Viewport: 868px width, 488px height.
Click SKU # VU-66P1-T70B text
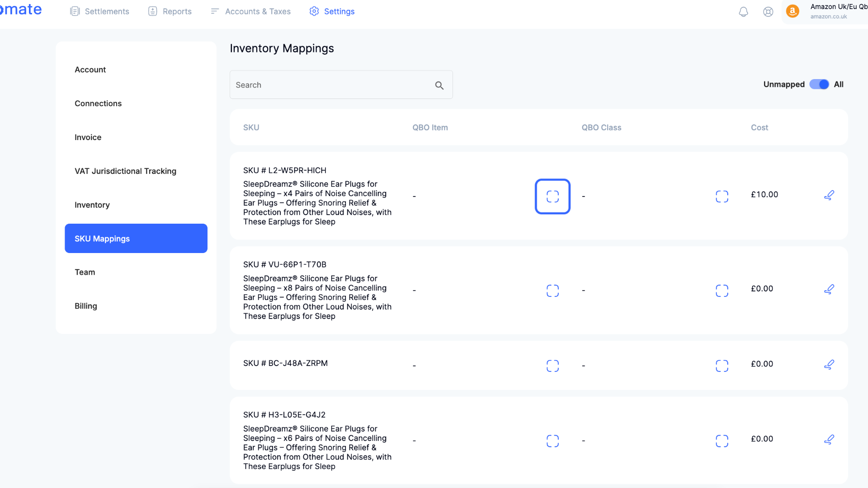pos(285,265)
